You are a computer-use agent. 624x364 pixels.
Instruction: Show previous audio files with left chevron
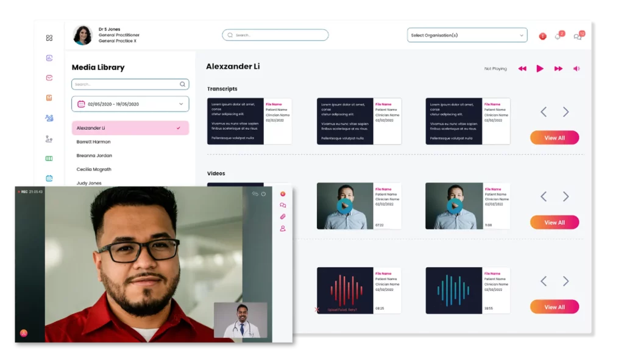click(x=544, y=281)
